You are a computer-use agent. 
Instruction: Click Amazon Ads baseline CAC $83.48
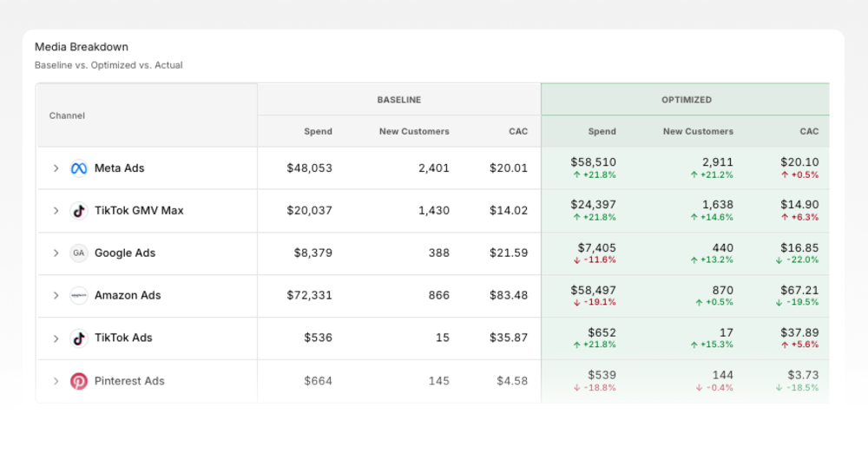click(508, 296)
